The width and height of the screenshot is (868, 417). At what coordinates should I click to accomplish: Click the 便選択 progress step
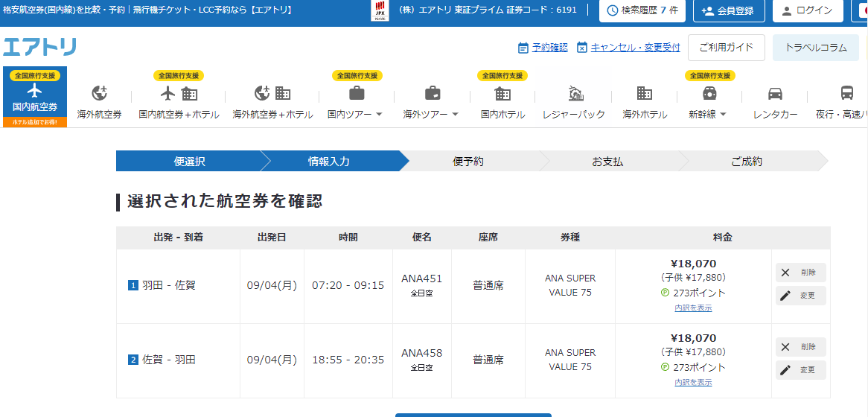point(189,162)
